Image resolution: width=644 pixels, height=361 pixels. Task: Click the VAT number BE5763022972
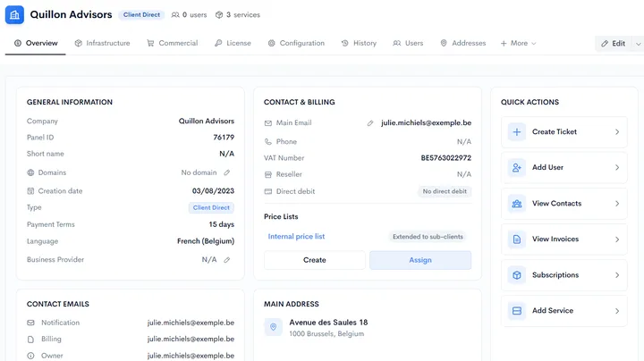point(446,158)
